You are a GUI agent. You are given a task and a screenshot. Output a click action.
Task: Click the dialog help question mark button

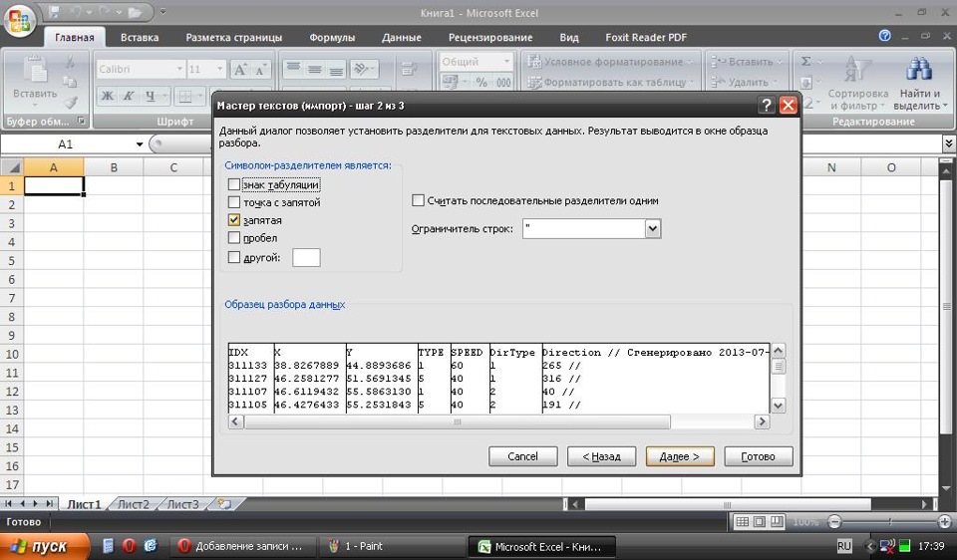click(x=766, y=105)
